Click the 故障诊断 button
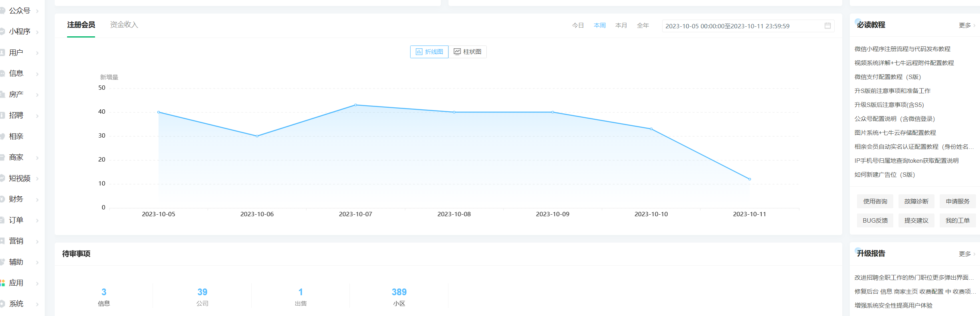 [x=916, y=201]
